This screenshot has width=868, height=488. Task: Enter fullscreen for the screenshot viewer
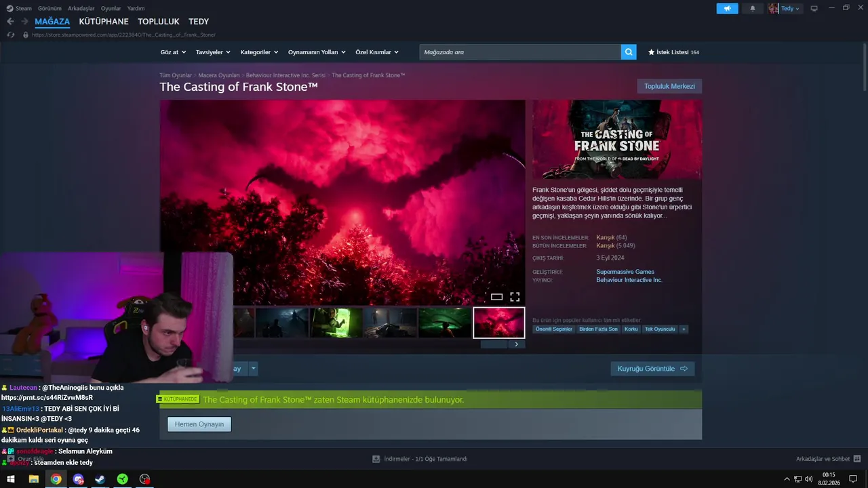tap(515, 297)
